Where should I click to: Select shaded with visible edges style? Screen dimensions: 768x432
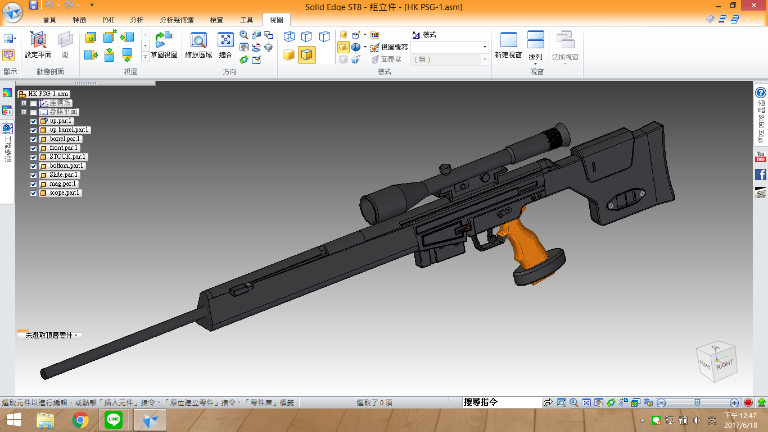[307, 55]
